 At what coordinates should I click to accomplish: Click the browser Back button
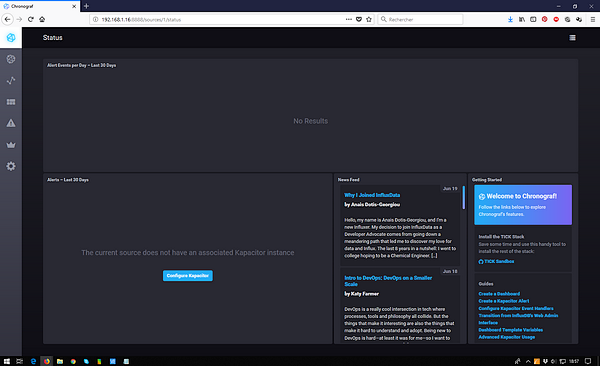pyautogui.click(x=8, y=19)
